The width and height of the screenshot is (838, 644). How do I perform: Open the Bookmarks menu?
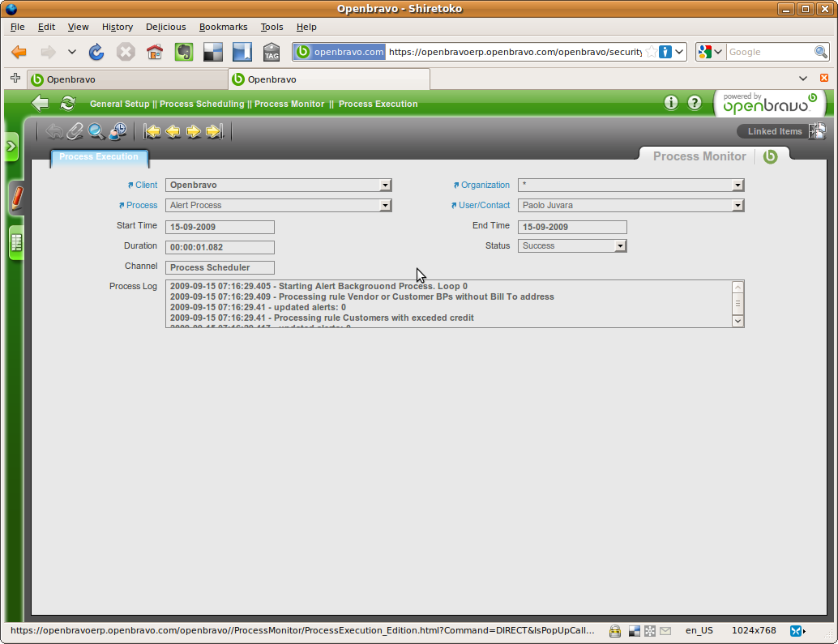[223, 27]
